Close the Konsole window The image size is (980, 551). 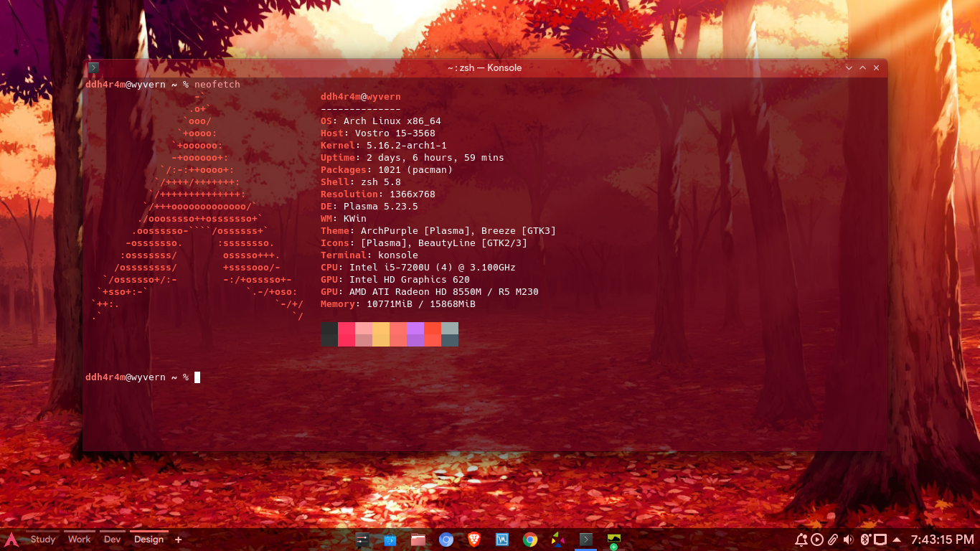click(x=877, y=67)
